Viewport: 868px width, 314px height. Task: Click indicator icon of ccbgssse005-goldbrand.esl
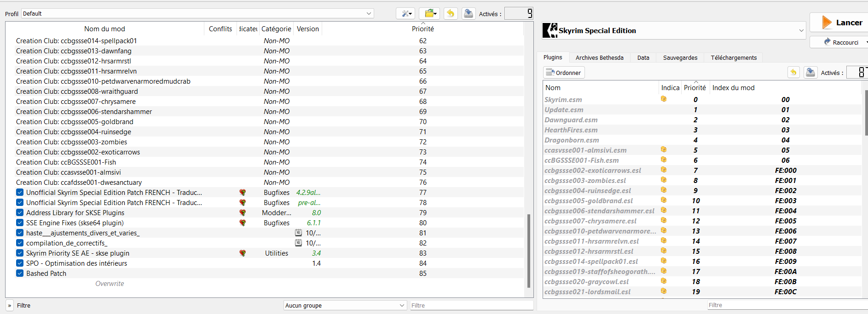click(x=664, y=200)
